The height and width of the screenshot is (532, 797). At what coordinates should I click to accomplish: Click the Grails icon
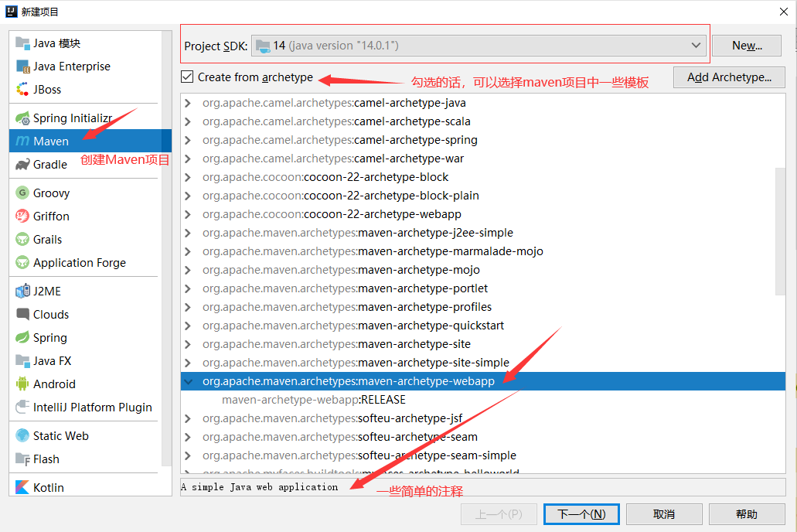(x=22, y=239)
